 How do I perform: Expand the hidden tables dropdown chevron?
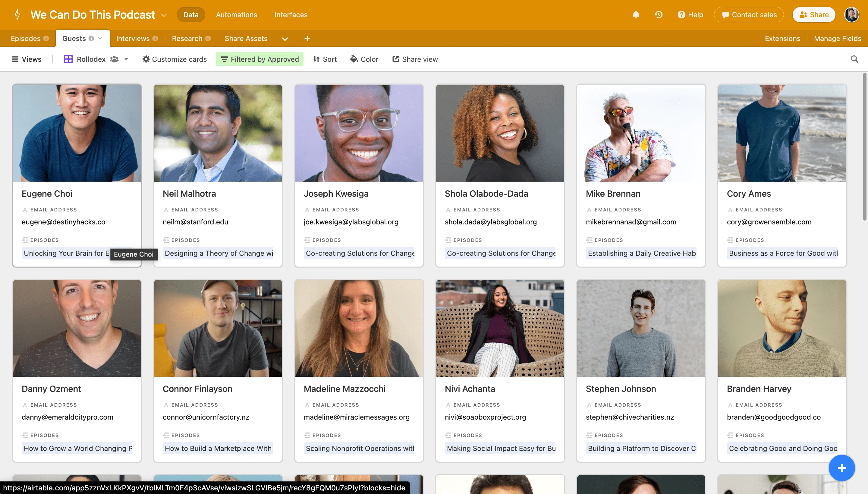point(285,39)
